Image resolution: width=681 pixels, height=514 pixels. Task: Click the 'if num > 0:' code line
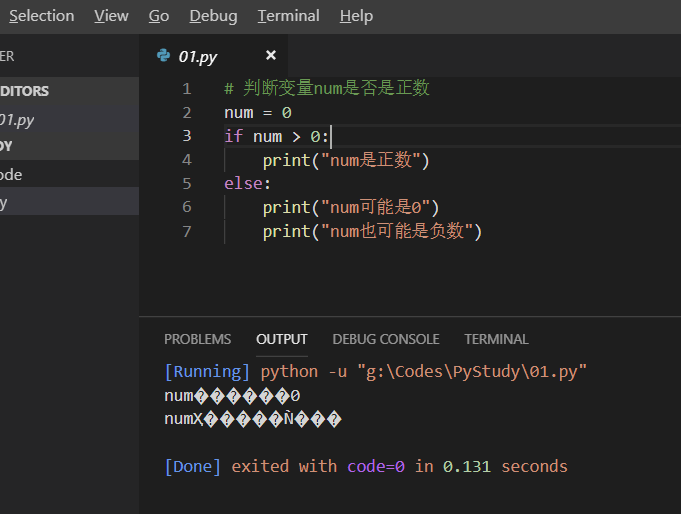pos(276,136)
